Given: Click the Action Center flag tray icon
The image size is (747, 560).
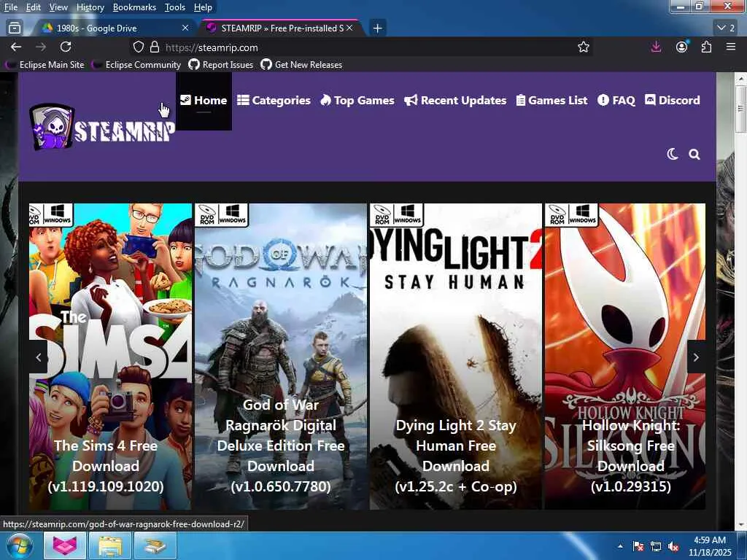Looking at the screenshot, I should coord(638,546).
